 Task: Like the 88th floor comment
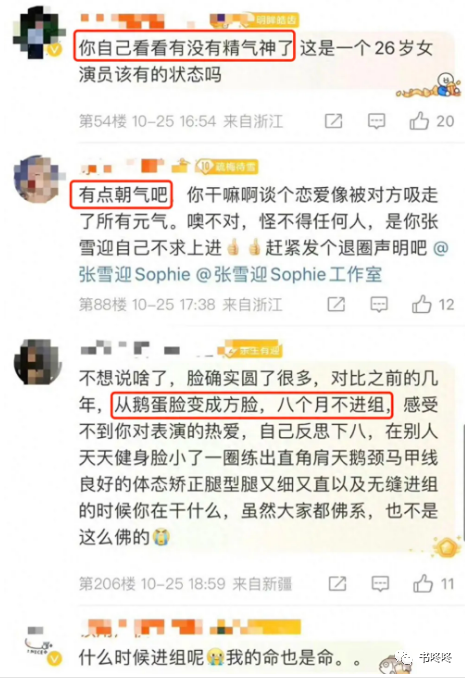(x=421, y=304)
